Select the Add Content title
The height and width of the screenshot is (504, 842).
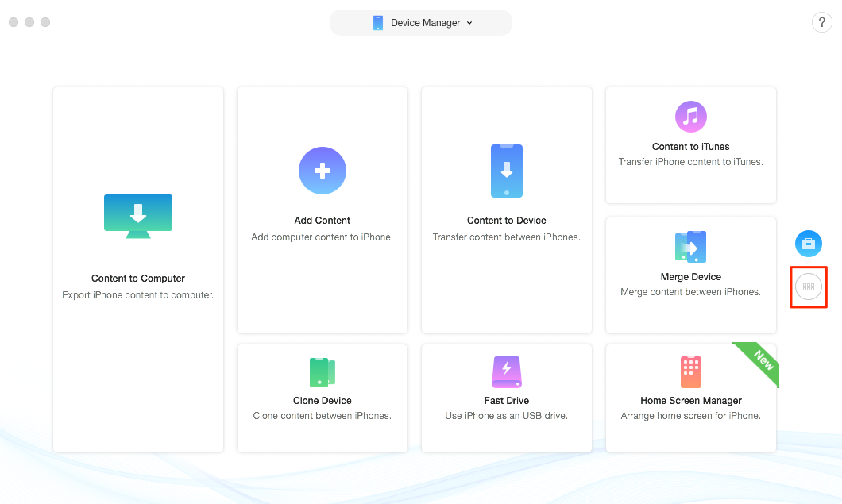coord(323,221)
